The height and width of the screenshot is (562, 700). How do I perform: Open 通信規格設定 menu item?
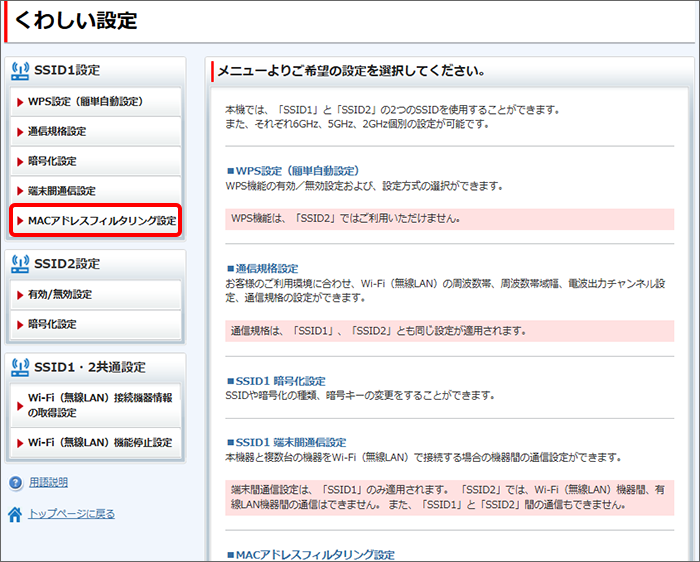pos(96,132)
